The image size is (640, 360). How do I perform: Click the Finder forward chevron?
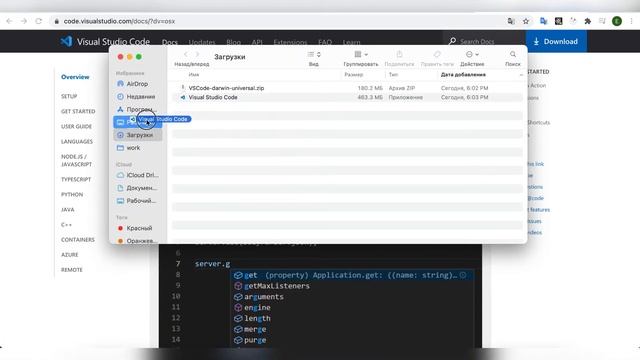pos(197,54)
